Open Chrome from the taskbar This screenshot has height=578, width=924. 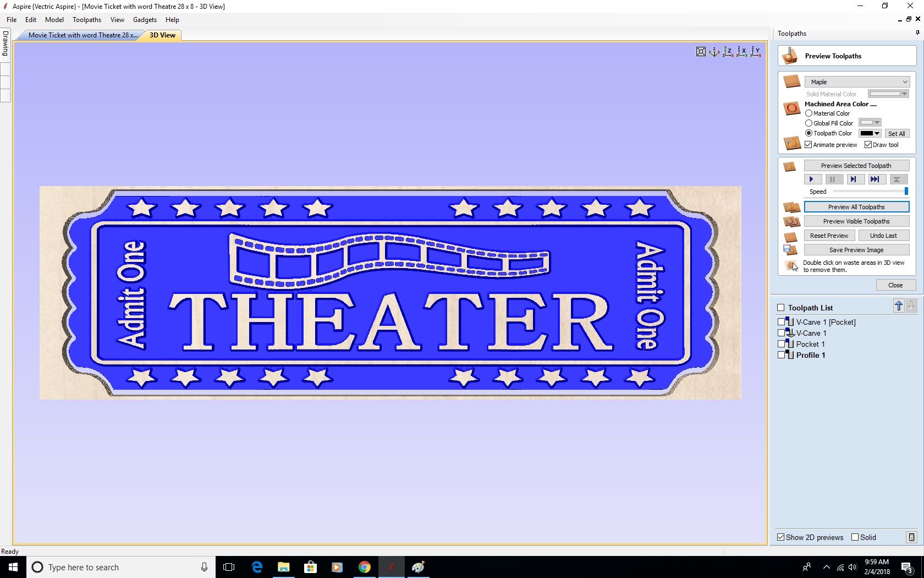(x=365, y=567)
